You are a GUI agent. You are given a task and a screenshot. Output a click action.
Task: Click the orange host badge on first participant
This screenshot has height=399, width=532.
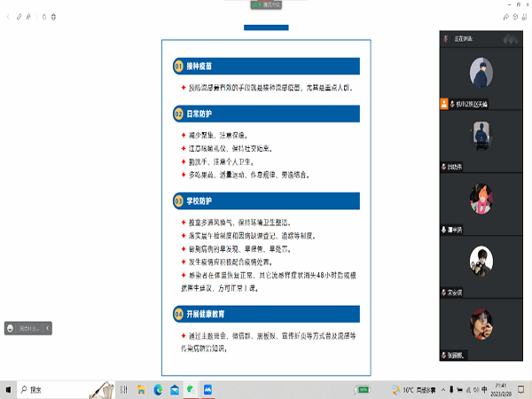(x=443, y=104)
